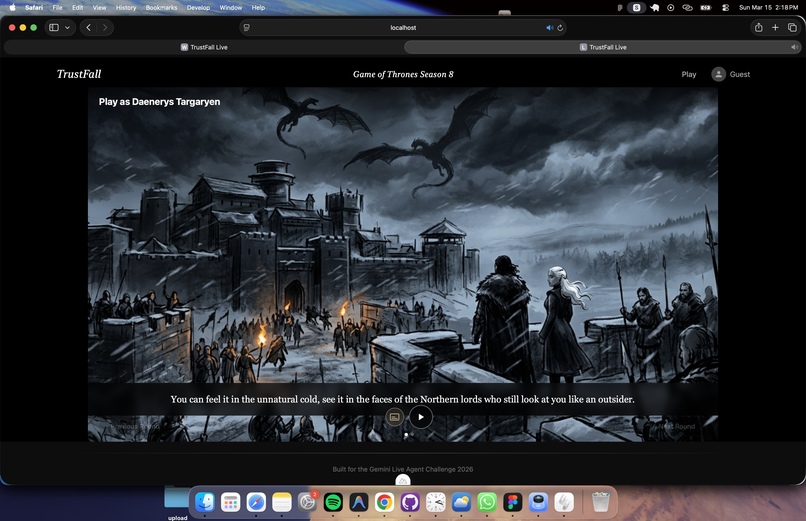The height and width of the screenshot is (521, 806).
Task: Open the File menu
Action: (x=58, y=8)
